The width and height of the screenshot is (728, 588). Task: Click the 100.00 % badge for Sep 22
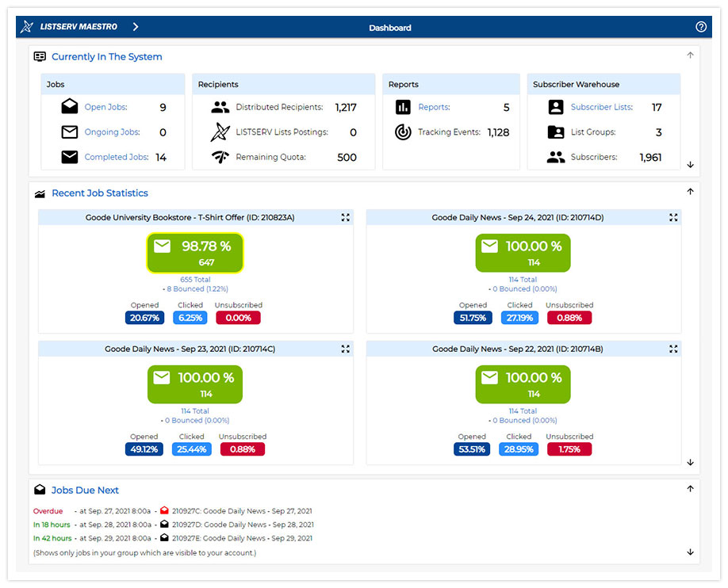[523, 384]
